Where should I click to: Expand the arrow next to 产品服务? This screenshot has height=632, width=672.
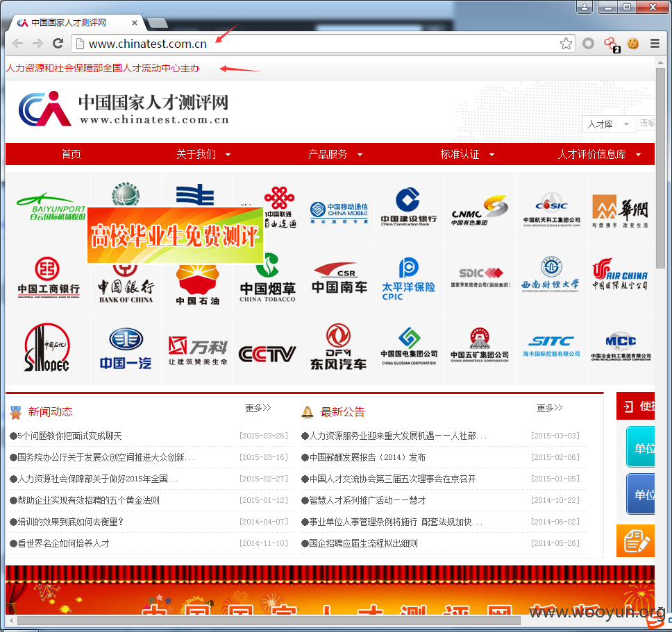pyautogui.click(x=360, y=155)
